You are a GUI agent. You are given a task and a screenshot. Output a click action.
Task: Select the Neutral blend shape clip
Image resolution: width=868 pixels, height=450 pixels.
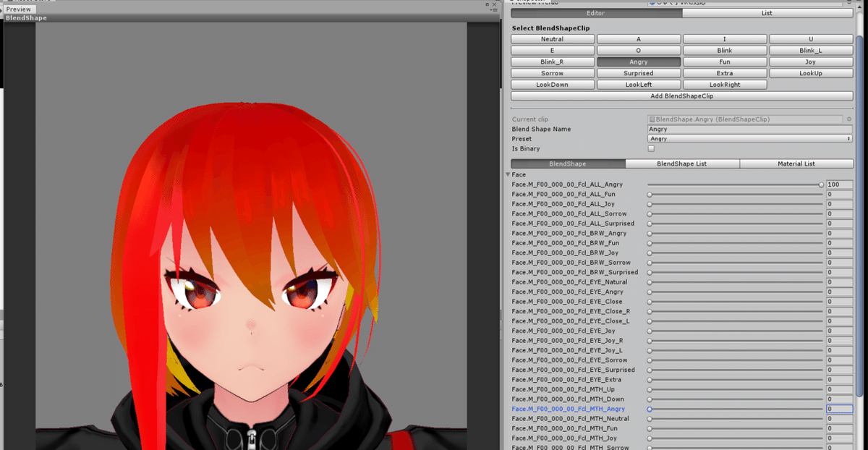pos(553,39)
